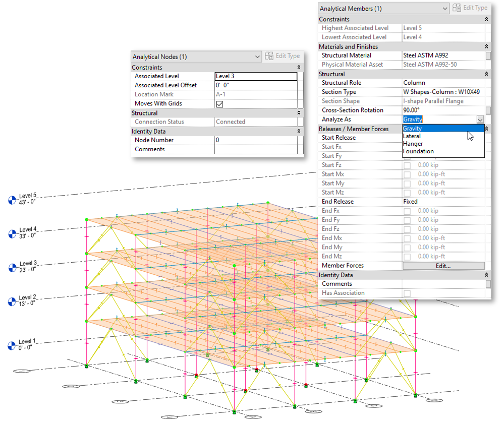The width and height of the screenshot is (504, 424).
Task: Toggle the End Fx release checkbox
Action: (x=407, y=211)
